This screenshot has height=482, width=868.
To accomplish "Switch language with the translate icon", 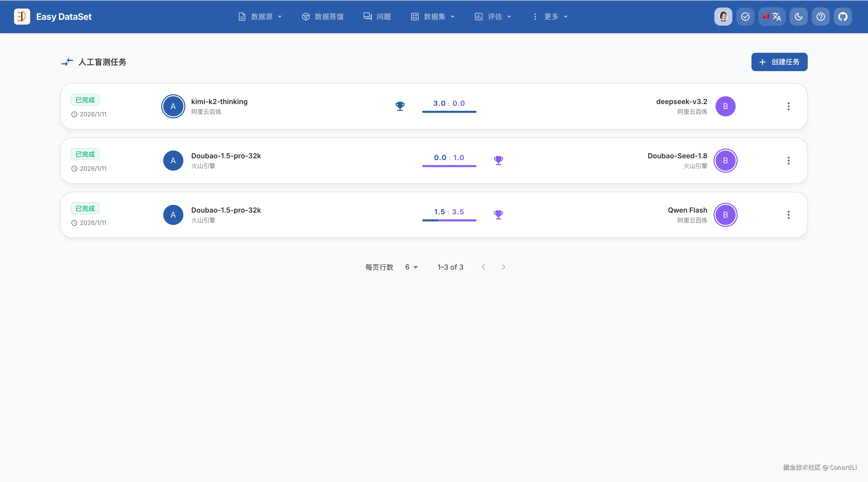I will click(772, 17).
